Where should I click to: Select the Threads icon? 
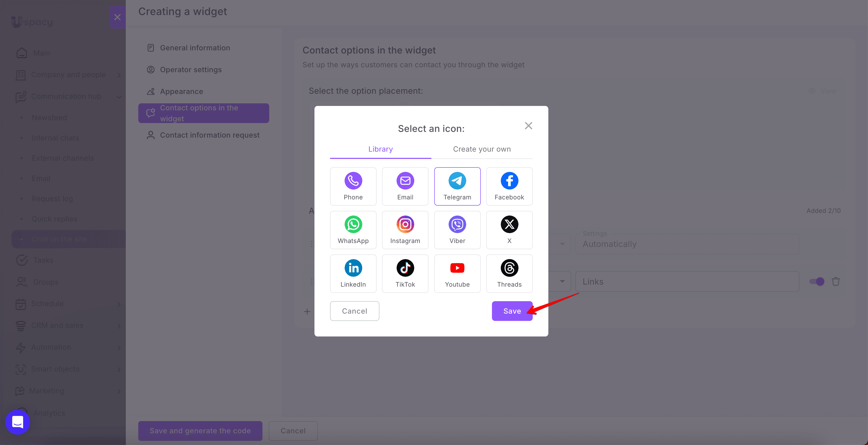pos(509,273)
